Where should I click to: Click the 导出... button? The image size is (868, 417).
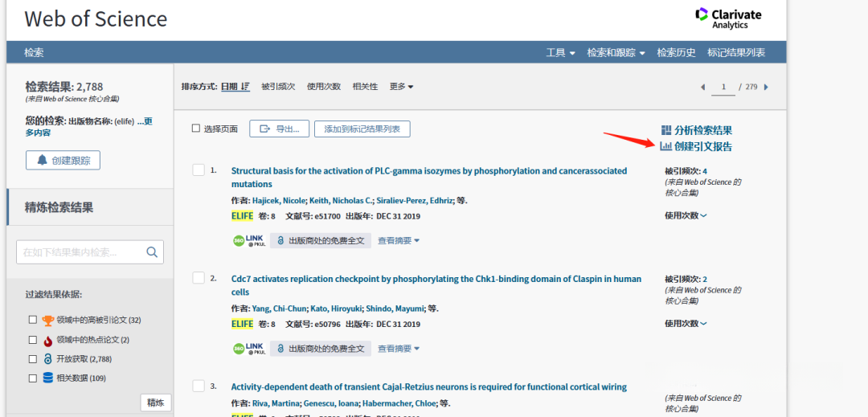pyautogui.click(x=279, y=129)
